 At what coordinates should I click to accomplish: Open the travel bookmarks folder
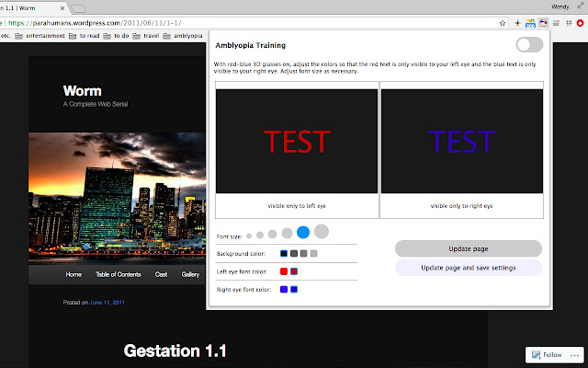[146, 36]
